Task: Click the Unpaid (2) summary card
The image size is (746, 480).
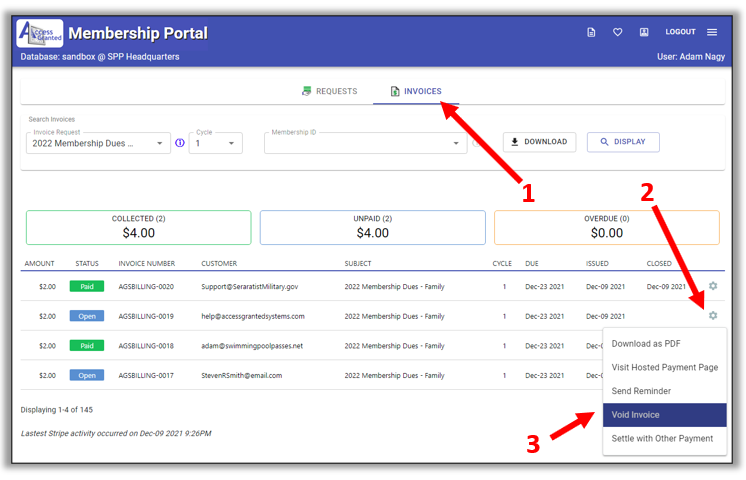Action: pyautogui.click(x=373, y=227)
